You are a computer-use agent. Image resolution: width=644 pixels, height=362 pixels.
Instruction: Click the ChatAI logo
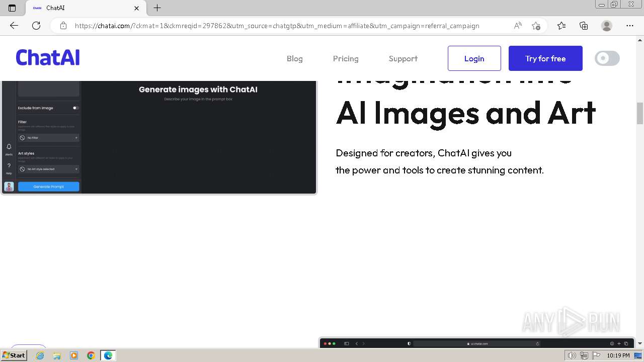click(x=48, y=58)
